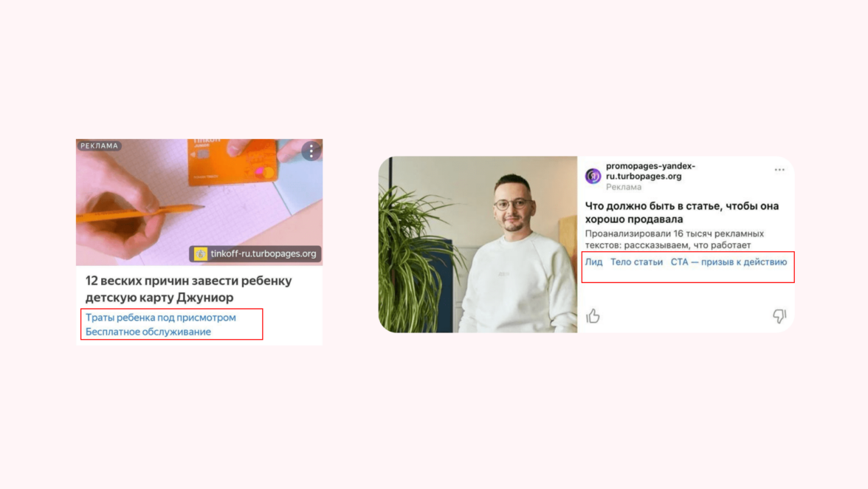
Task: Click the photo of man in white sweatshirt
Action: click(478, 244)
